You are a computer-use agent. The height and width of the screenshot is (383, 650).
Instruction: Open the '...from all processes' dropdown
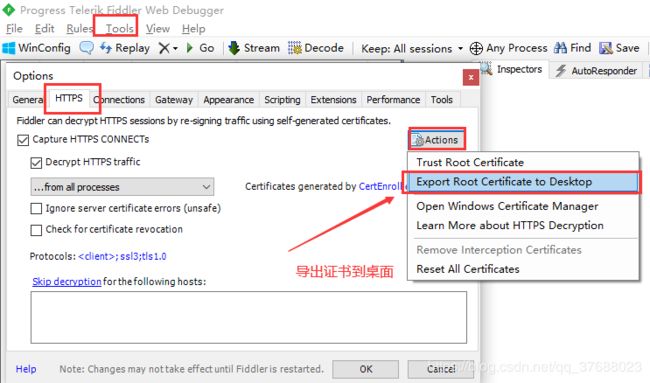click(122, 187)
